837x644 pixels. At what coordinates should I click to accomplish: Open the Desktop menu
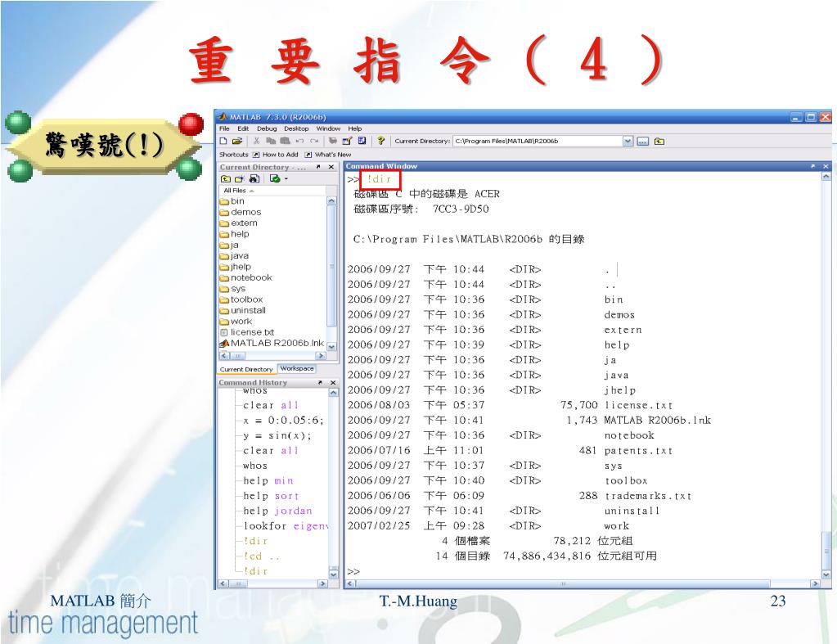(296, 128)
